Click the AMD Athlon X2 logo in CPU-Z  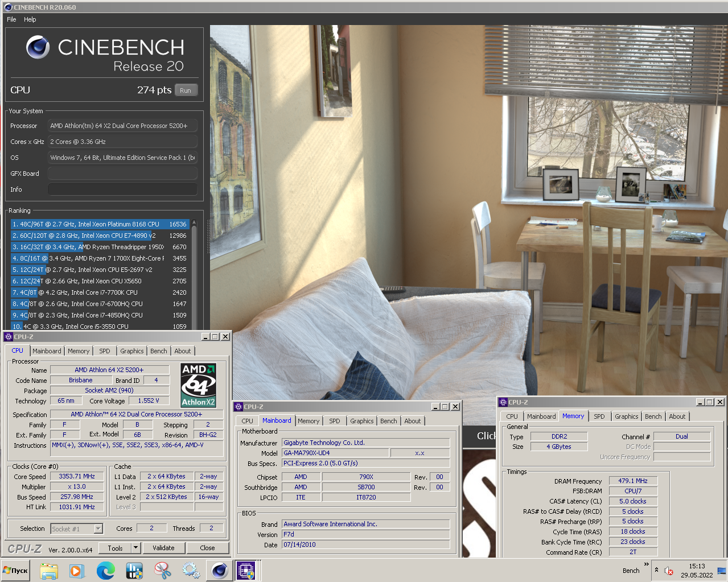198,385
